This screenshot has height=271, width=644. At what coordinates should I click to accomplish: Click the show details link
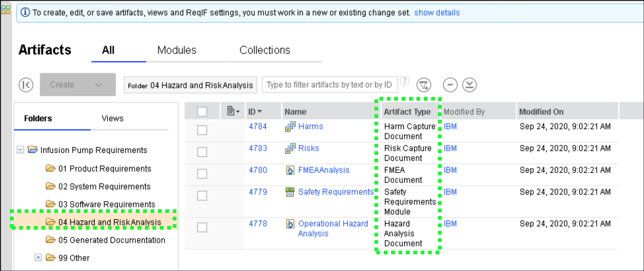click(437, 12)
